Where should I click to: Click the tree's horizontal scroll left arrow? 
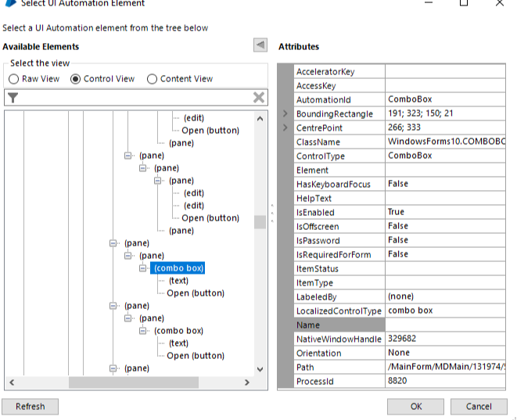(x=11, y=382)
